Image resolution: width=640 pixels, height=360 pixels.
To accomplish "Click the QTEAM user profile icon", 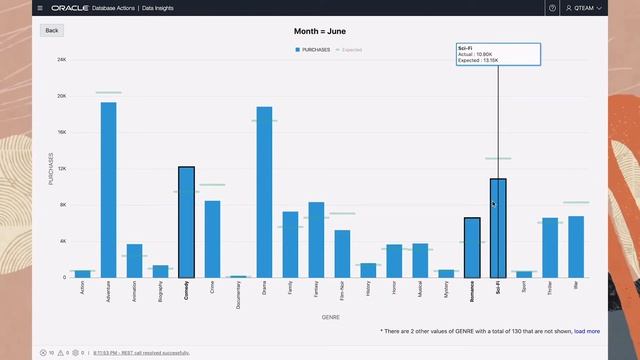I will click(x=569, y=8).
